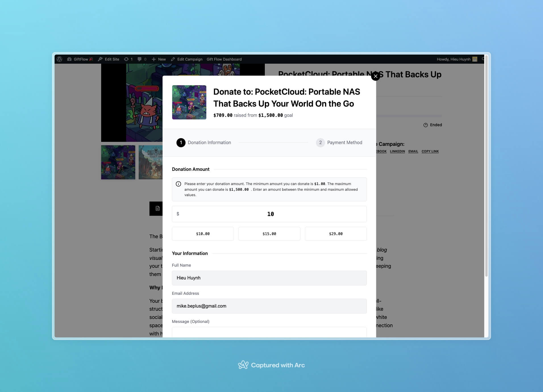Viewport: 543px width, 392px height.
Task: Select step 1 Donation Information
Action: tap(204, 142)
